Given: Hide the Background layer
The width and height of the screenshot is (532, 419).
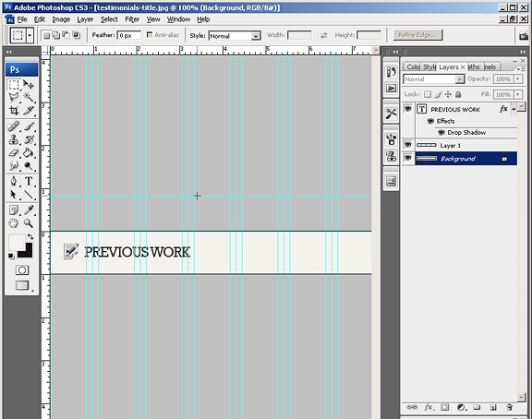Looking at the screenshot, I should pyautogui.click(x=408, y=159).
